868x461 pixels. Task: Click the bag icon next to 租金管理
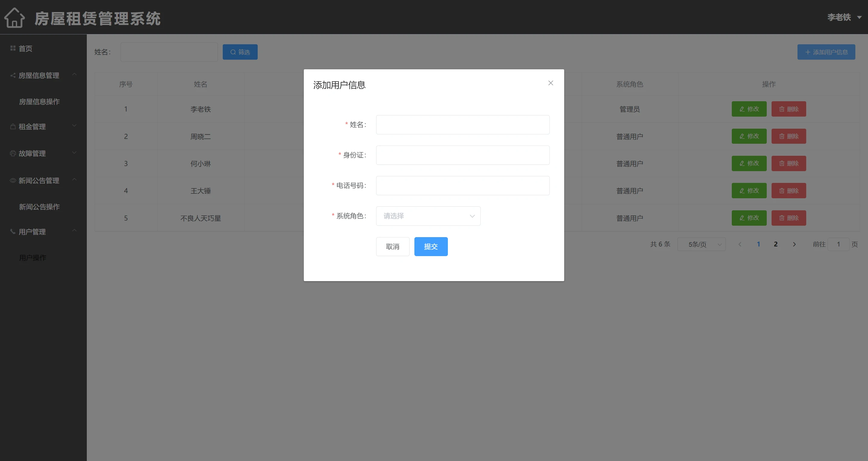pos(13,127)
